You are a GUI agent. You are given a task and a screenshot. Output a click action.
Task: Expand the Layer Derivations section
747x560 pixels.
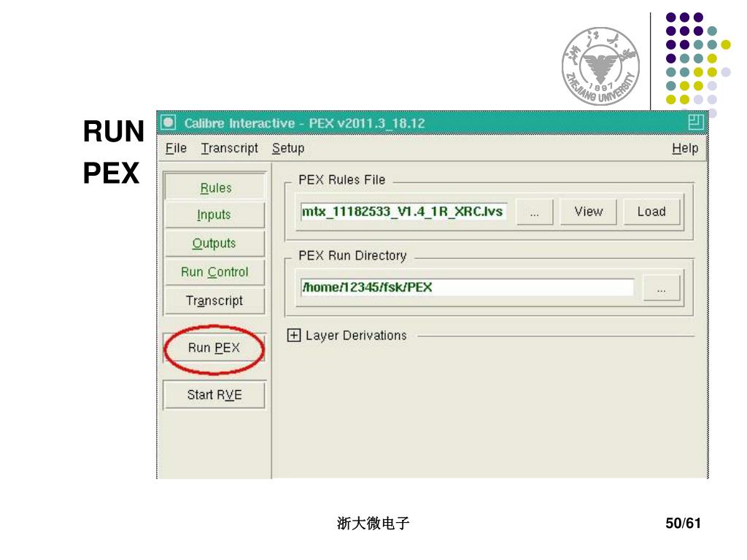pyautogui.click(x=294, y=335)
